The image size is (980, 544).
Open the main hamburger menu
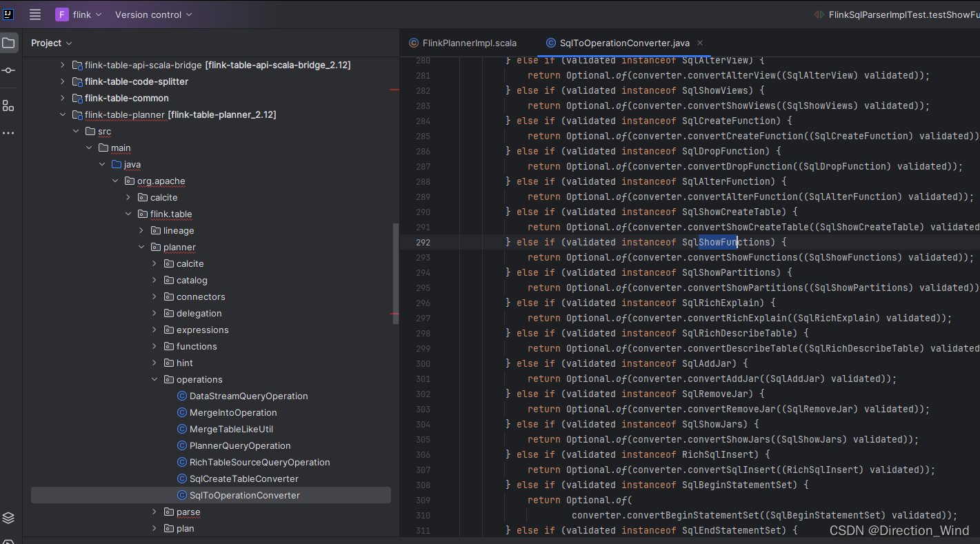[x=35, y=14]
